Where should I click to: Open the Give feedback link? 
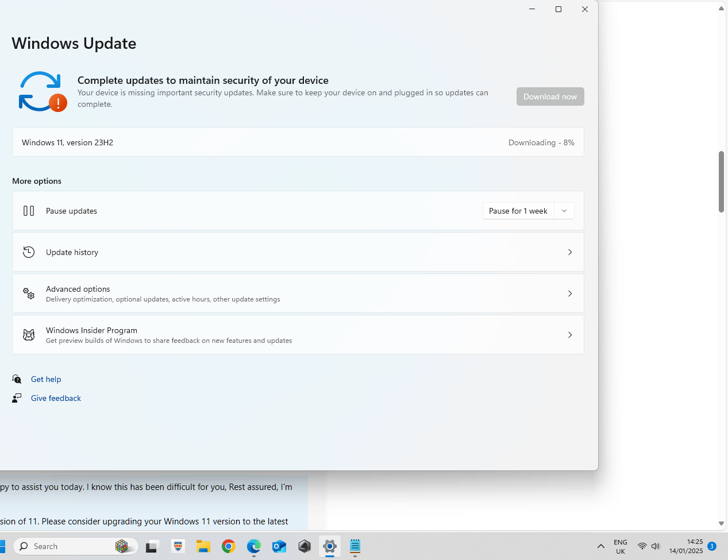point(56,398)
